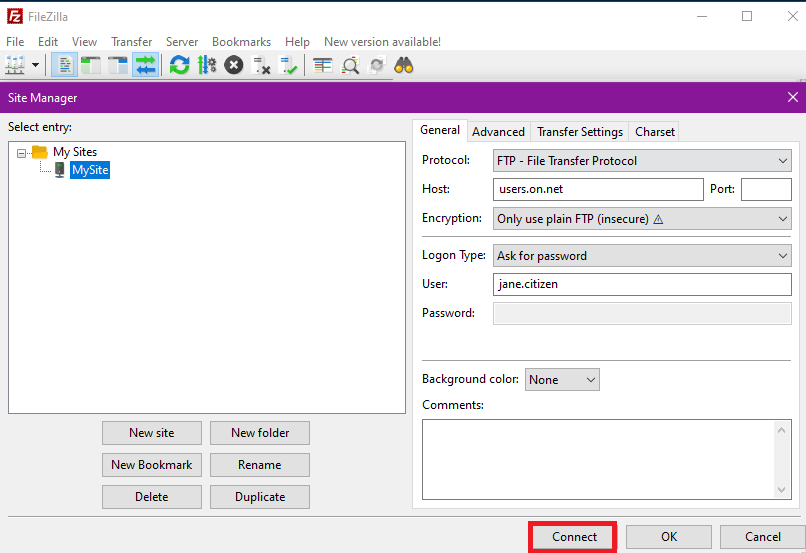Click the disabled Password field
Image resolution: width=806 pixels, height=553 pixels.
click(x=642, y=314)
